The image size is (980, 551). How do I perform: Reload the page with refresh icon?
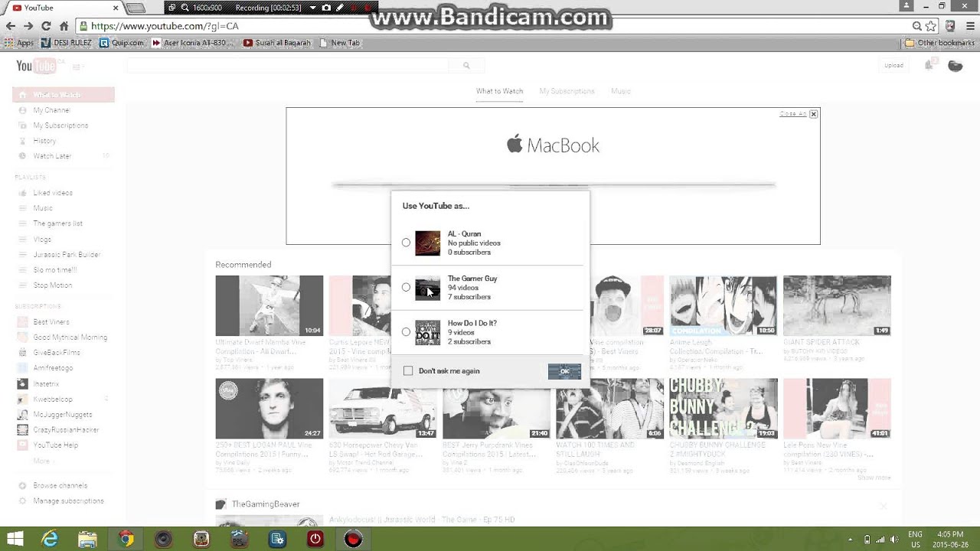point(46,26)
